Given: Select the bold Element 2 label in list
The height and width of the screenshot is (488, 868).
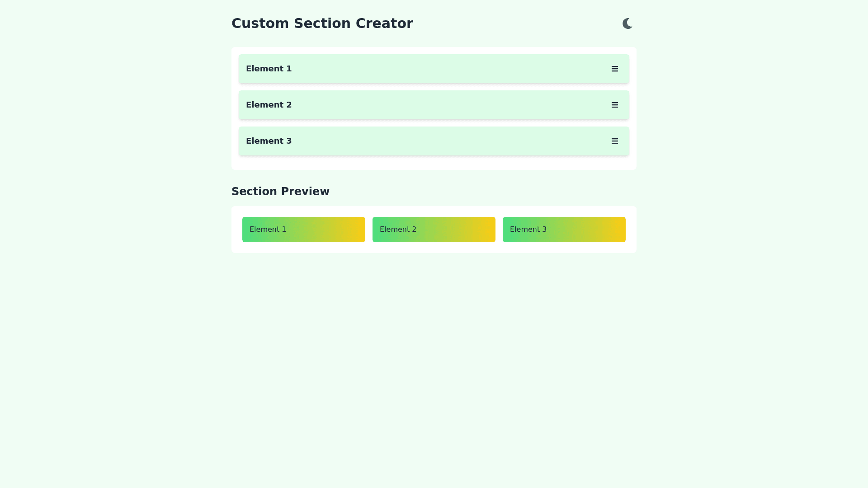Looking at the screenshot, I should [x=269, y=105].
